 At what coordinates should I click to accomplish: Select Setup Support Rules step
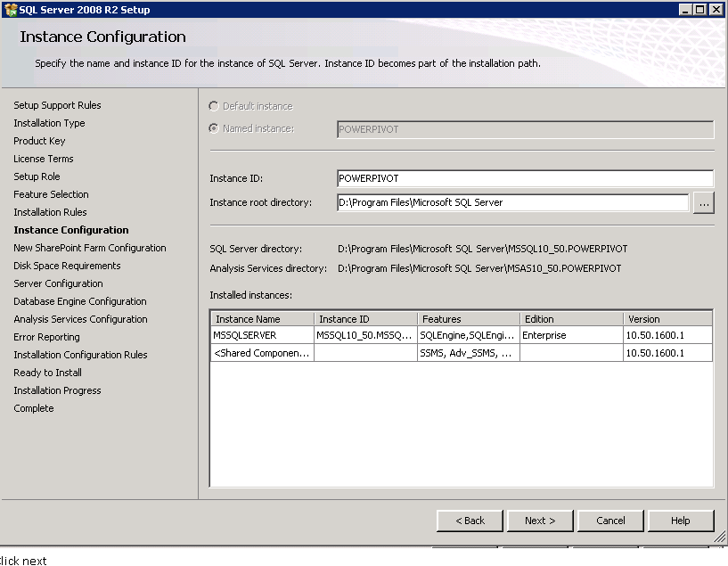(x=57, y=105)
